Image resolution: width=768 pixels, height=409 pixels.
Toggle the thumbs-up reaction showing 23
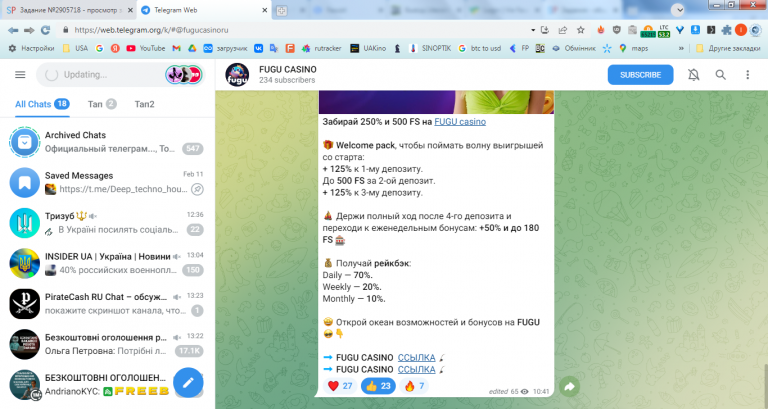tap(378, 386)
